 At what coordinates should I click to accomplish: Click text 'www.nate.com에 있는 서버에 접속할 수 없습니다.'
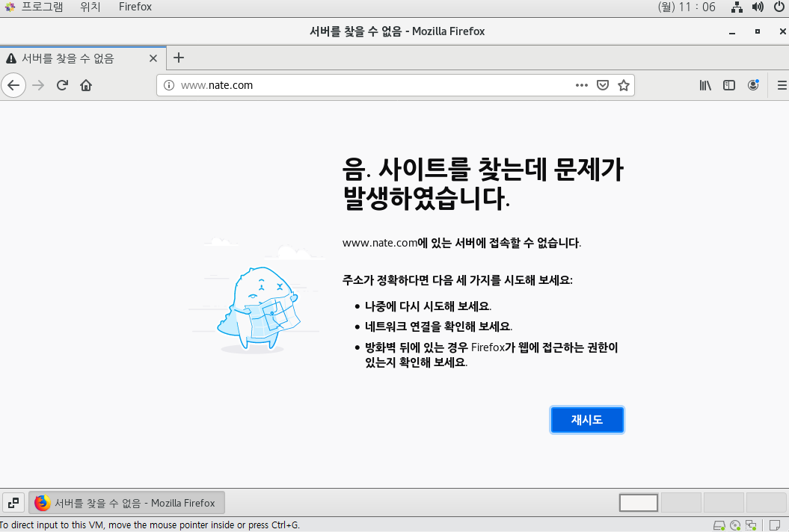(x=461, y=243)
